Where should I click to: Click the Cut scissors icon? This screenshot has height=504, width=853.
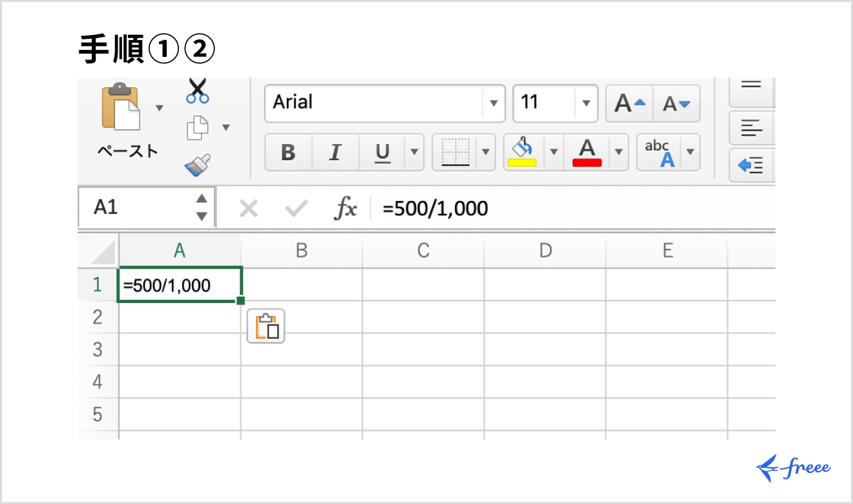coord(197,91)
